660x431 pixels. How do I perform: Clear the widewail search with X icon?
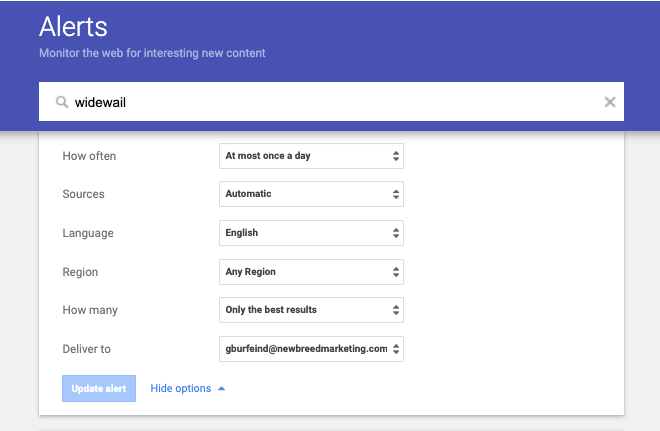coord(610,102)
